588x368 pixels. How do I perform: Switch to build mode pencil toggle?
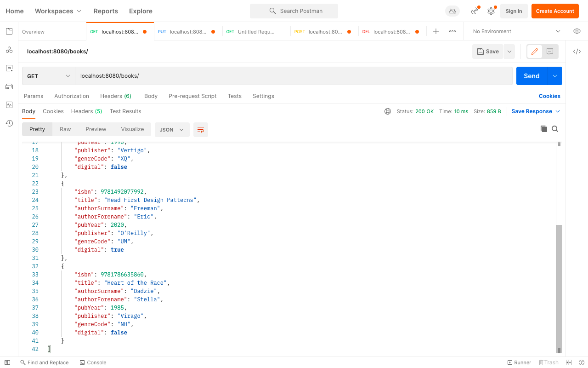point(535,52)
